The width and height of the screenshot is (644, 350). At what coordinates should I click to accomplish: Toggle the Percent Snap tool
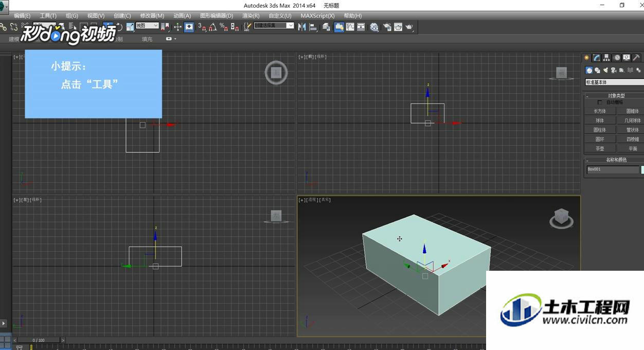224,27
